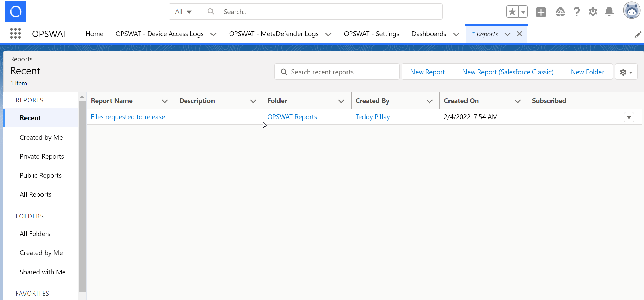Select All Folders in sidebar

click(35, 234)
